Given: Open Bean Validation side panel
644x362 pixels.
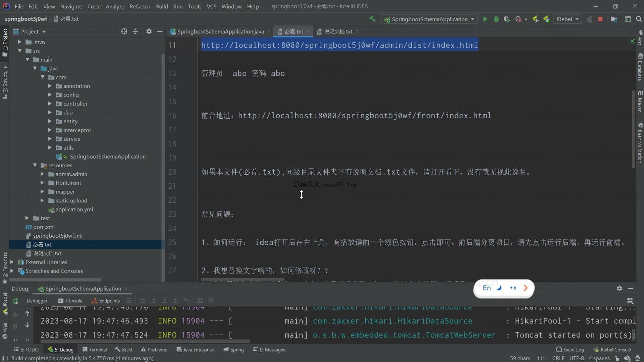Looking at the screenshot, I should pyautogui.click(x=640, y=143).
